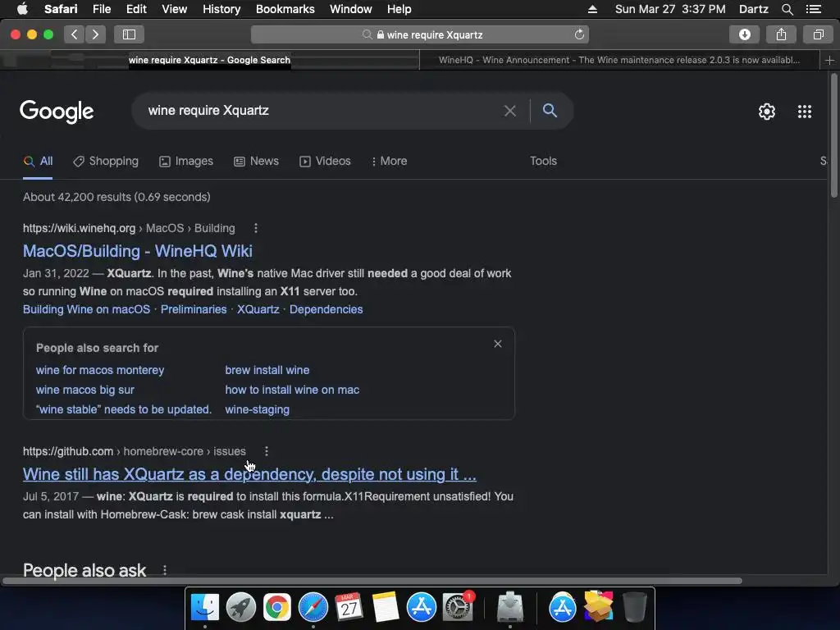Open Launchpad from the Dock

click(x=241, y=608)
